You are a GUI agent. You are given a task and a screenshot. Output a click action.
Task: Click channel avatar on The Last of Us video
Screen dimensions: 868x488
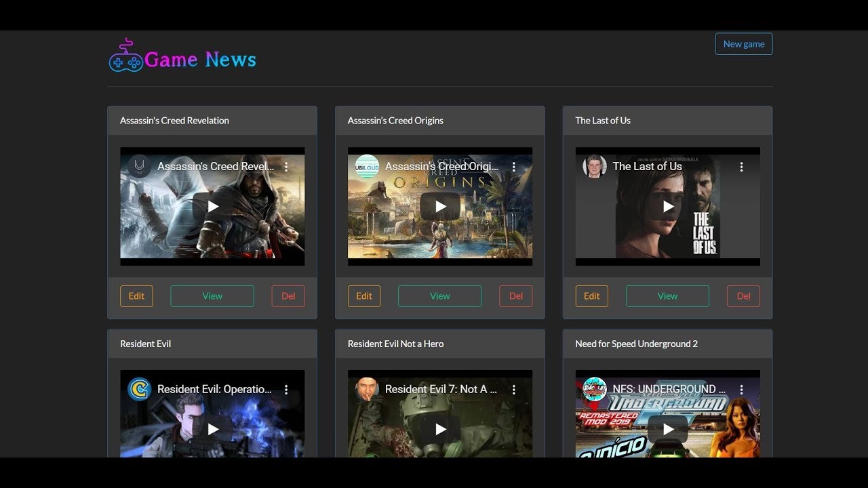(x=595, y=166)
